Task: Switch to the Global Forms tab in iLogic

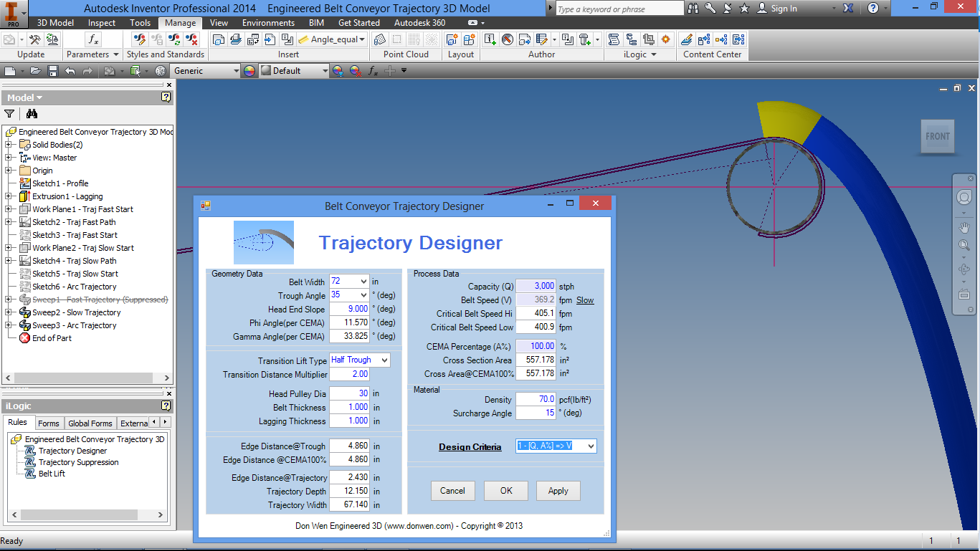Action: pos(90,423)
